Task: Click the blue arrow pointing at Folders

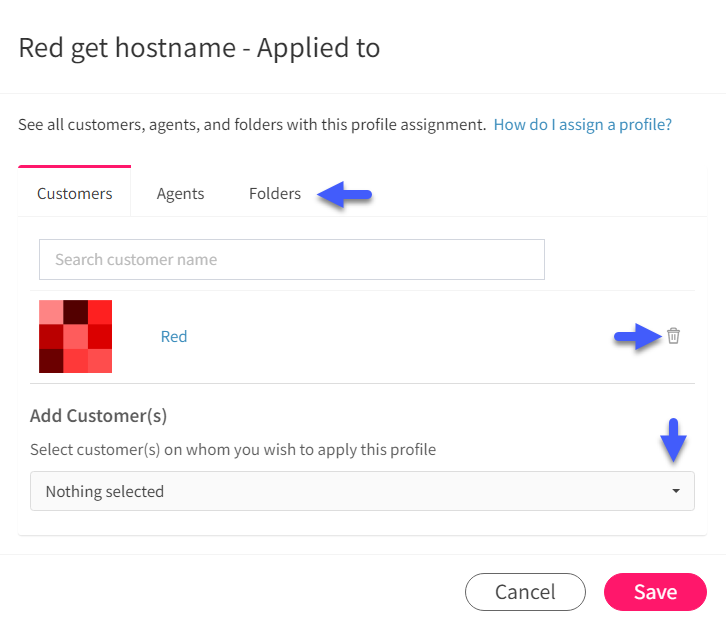Action: [344, 194]
